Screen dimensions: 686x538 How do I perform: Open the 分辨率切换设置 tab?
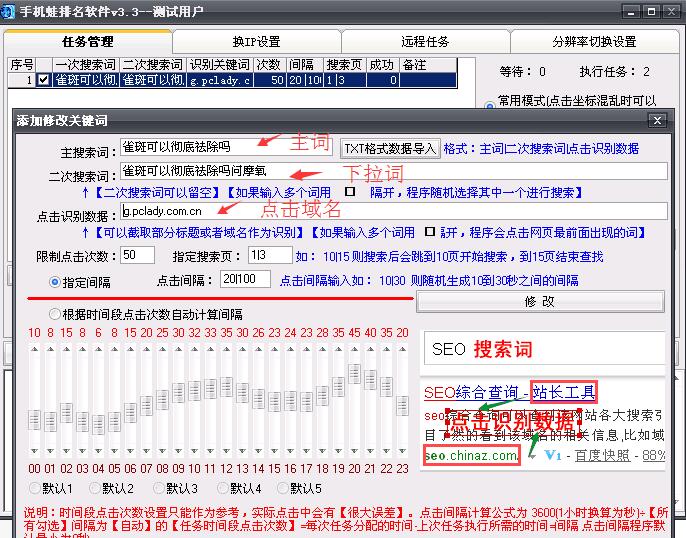click(x=594, y=42)
